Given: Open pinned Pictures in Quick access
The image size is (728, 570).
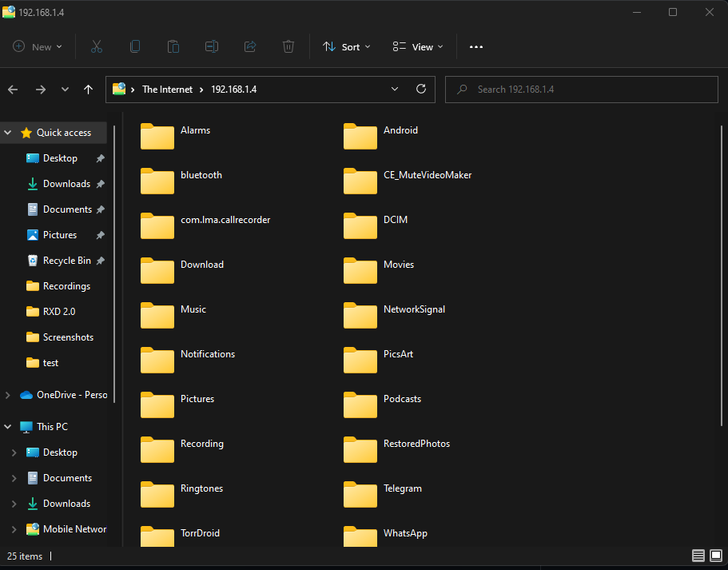Looking at the screenshot, I should [59, 235].
